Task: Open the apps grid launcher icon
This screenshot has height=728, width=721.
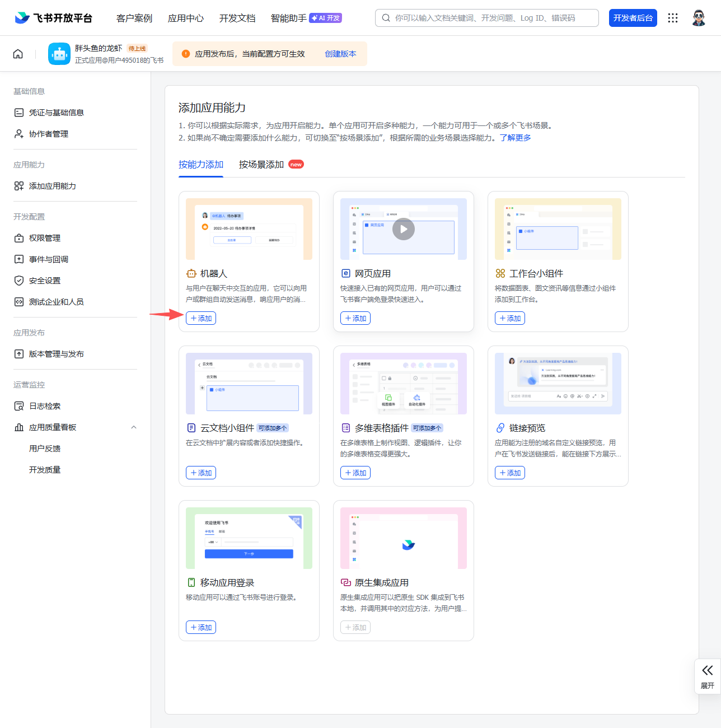Action: (673, 18)
